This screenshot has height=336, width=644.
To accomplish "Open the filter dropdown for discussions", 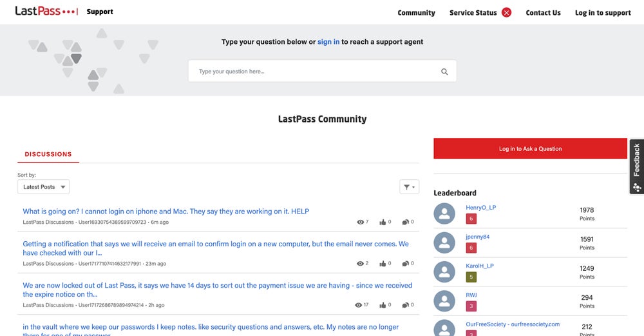I will pyautogui.click(x=409, y=187).
